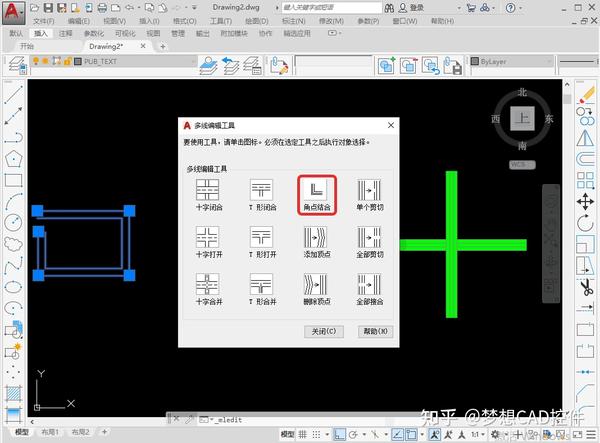
Task: Select the Line draw tool
Action: click(13, 94)
